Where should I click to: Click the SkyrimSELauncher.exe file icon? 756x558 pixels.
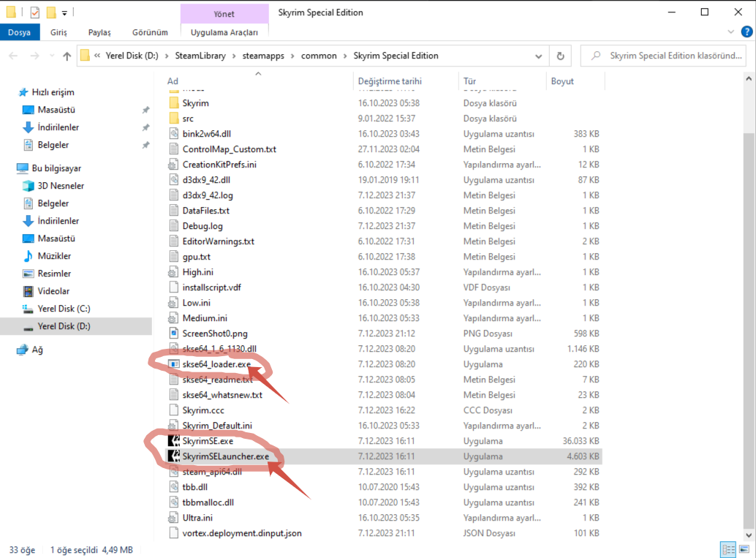tap(173, 456)
